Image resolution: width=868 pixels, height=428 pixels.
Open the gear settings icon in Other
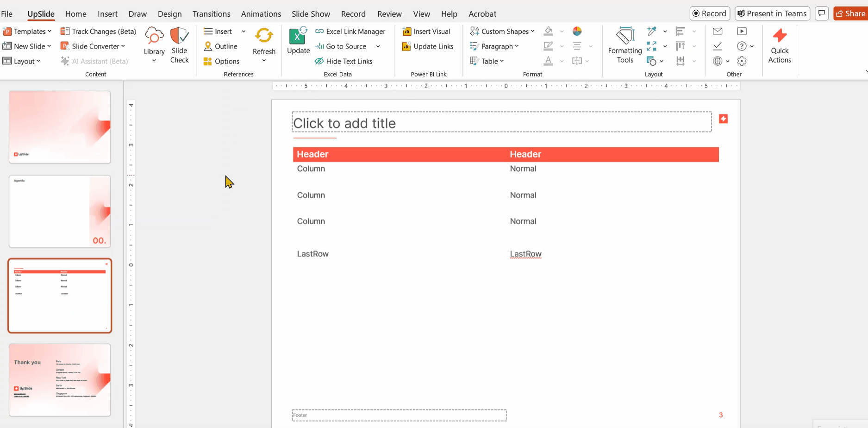(x=742, y=61)
